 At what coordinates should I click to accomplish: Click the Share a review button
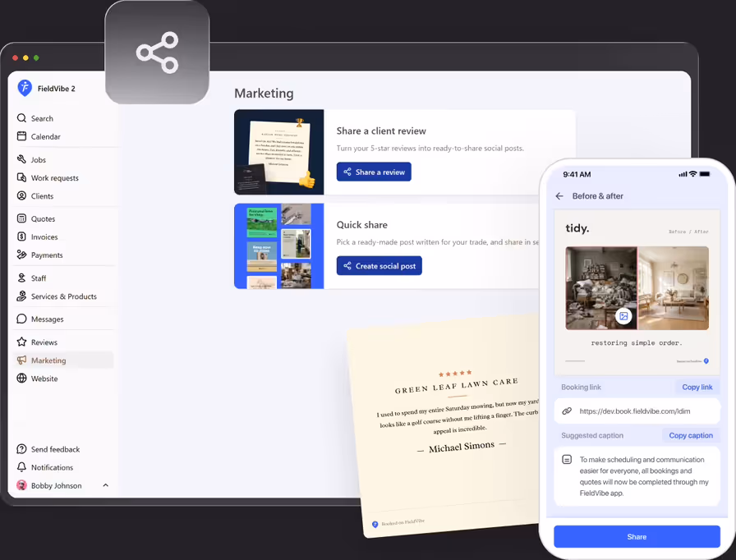click(x=374, y=172)
